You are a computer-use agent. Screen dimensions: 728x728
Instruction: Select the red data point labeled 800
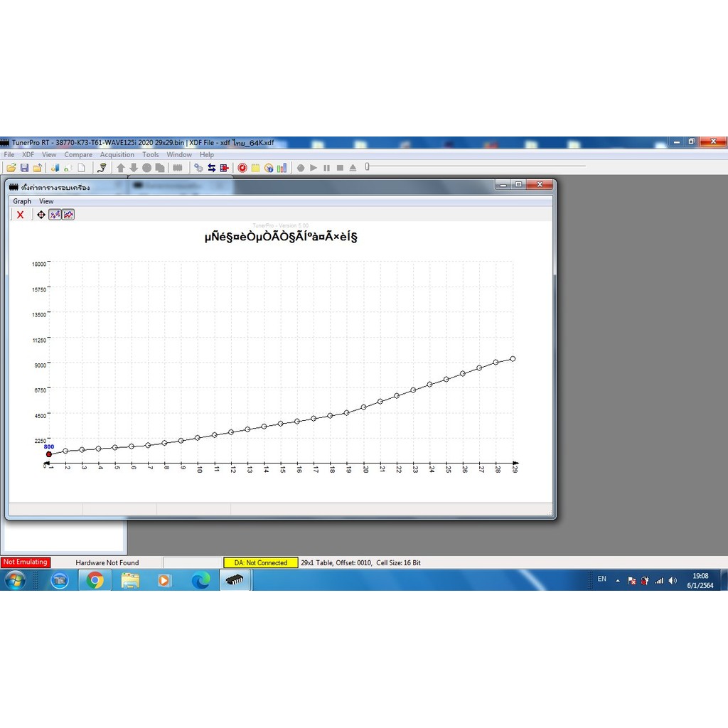click(49, 454)
